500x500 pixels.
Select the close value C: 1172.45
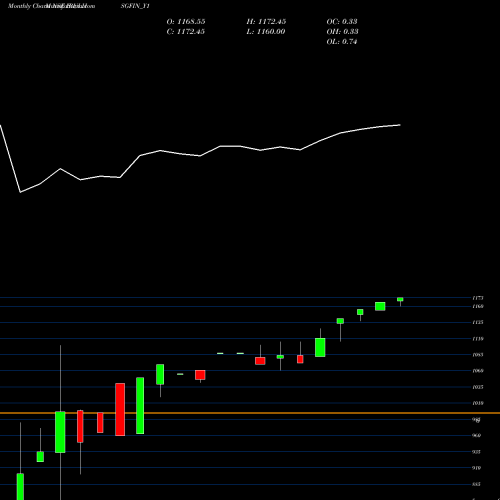point(186,31)
